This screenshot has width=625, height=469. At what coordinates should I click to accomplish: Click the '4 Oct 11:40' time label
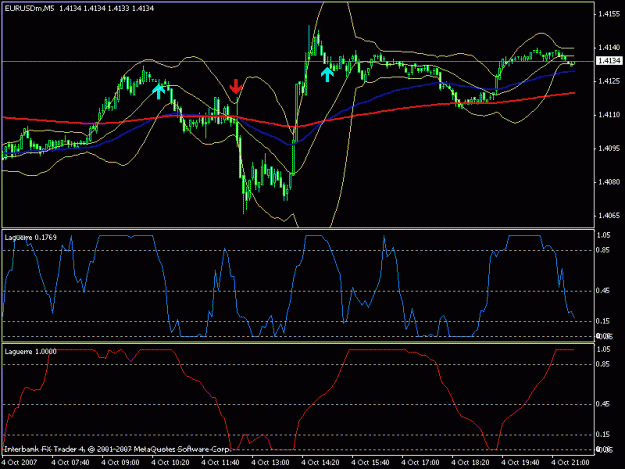point(220,463)
